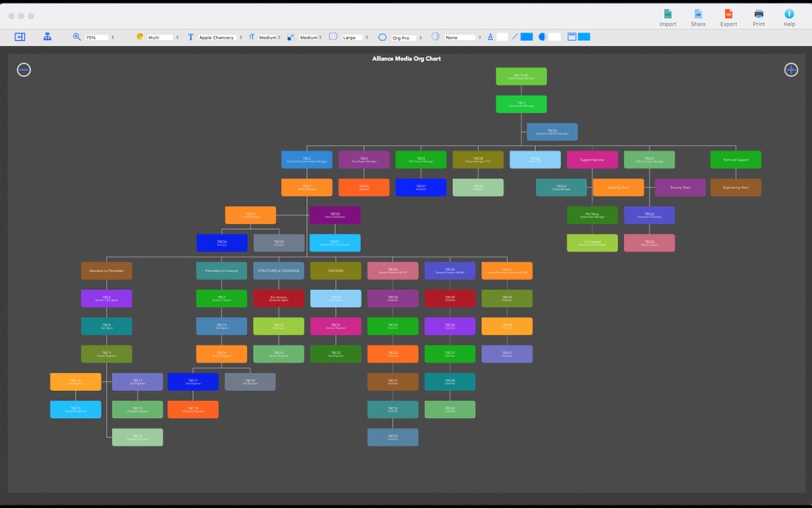This screenshot has height=508, width=812.
Task: Click the blue background color swatch
Action: (x=584, y=37)
